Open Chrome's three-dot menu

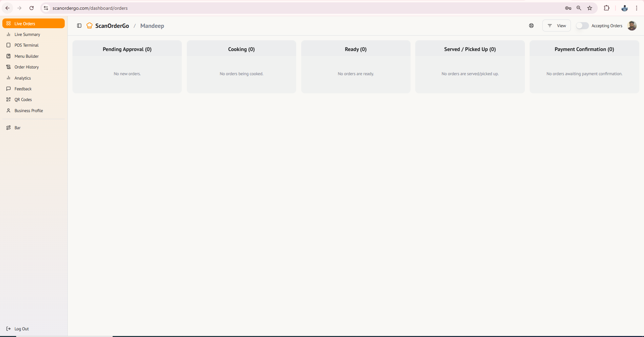pyautogui.click(x=636, y=8)
